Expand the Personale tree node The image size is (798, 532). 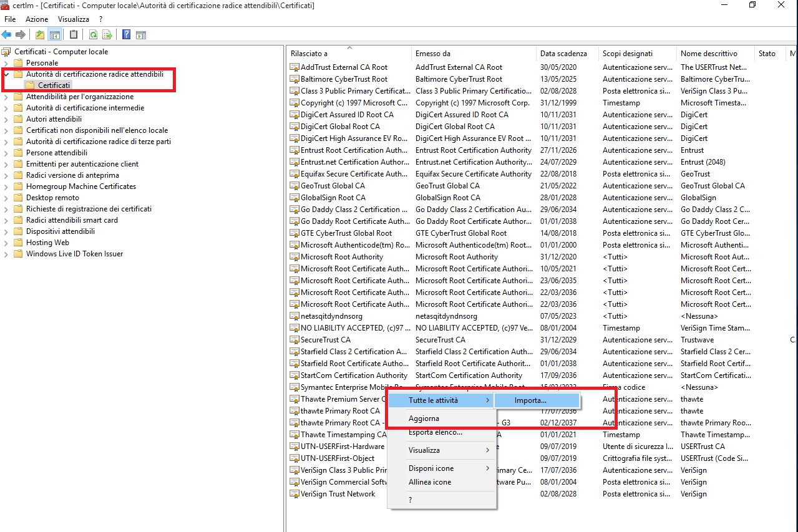tap(6, 63)
